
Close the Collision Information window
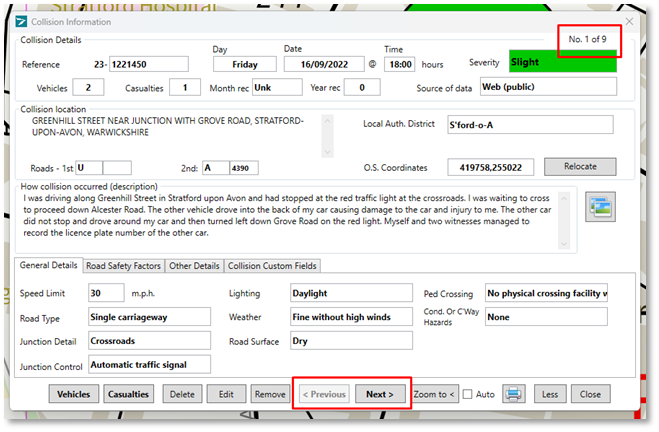click(x=629, y=21)
